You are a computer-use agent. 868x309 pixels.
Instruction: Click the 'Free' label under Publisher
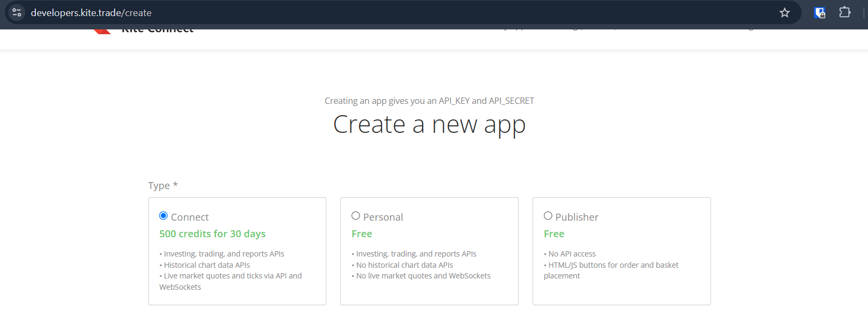(x=554, y=234)
